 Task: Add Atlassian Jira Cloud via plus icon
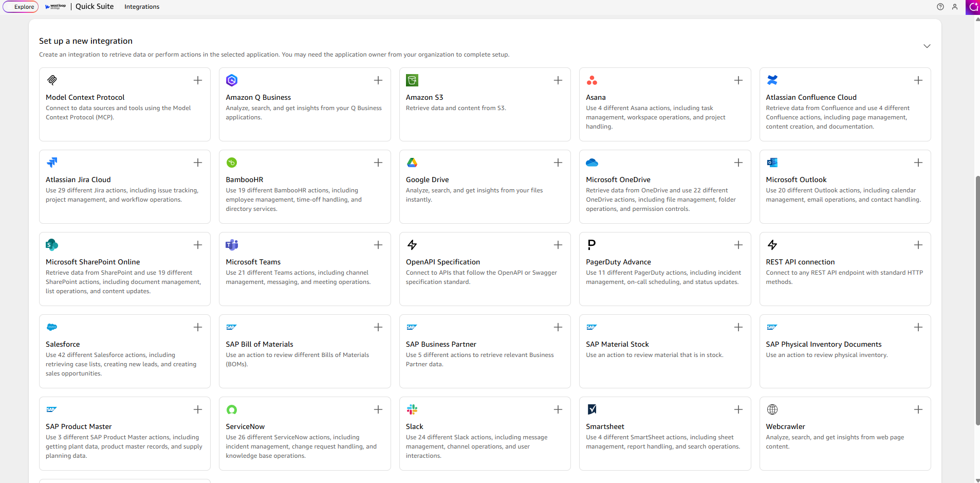[198, 163]
